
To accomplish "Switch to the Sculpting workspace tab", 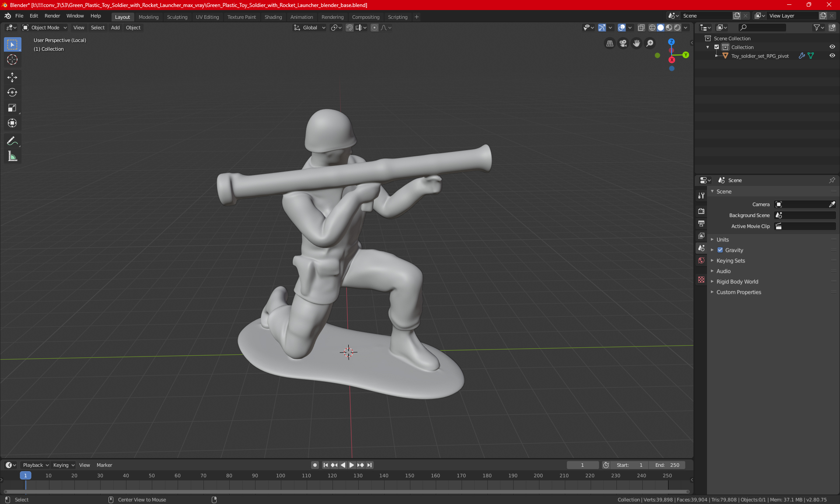I will (x=177, y=17).
